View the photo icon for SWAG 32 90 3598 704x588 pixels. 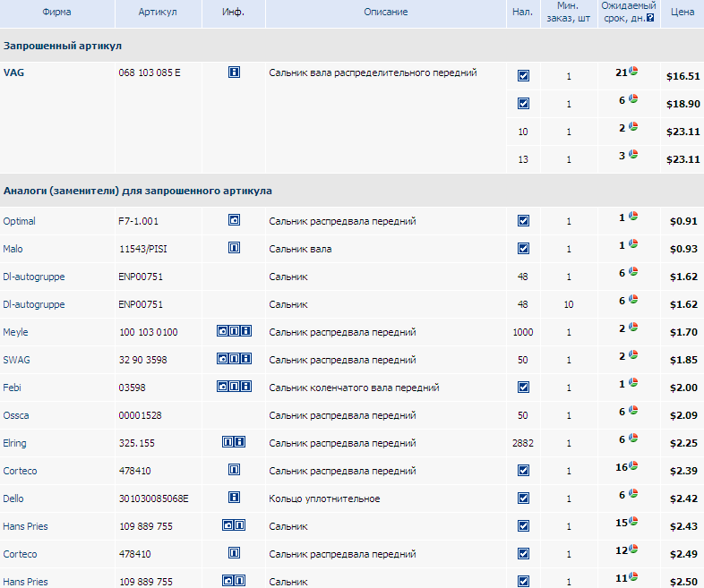[x=223, y=359]
